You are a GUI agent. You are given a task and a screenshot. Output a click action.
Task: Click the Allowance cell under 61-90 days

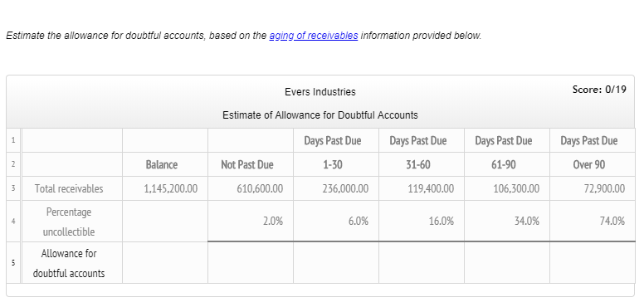(507, 263)
